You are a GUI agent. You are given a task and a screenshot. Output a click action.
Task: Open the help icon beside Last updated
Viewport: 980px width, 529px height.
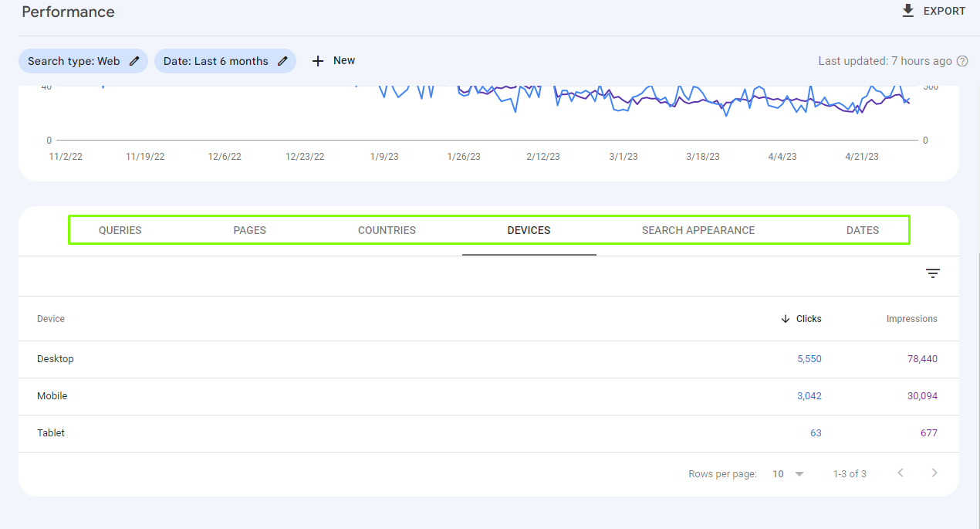tap(962, 61)
